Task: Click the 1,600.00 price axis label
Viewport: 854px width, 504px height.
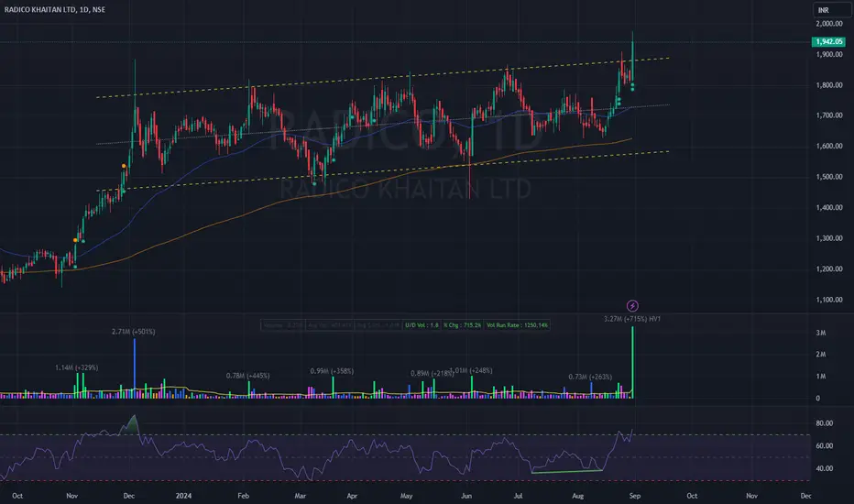Action: (x=829, y=146)
